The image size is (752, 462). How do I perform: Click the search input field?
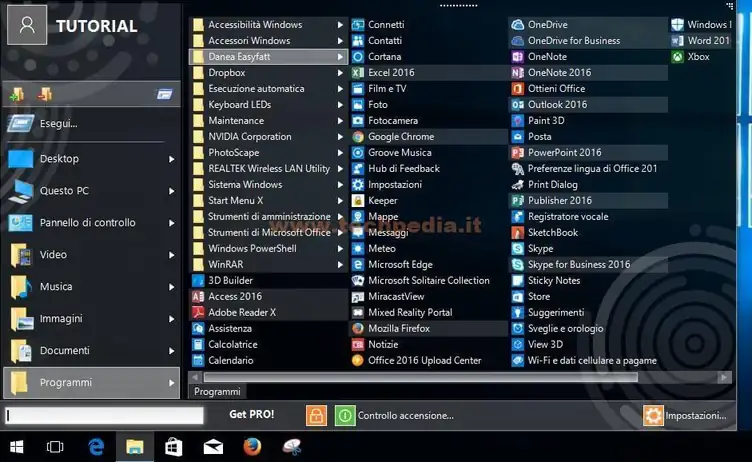coord(104,415)
